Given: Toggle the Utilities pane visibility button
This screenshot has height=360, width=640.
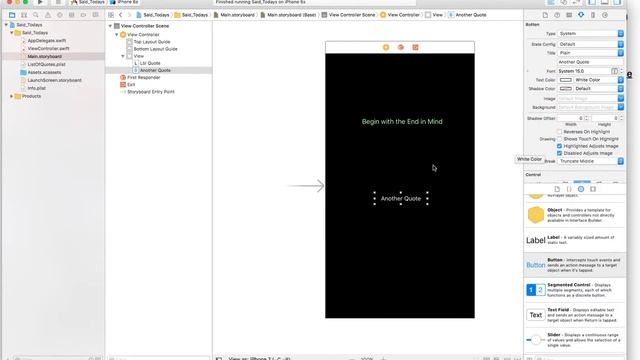Looking at the screenshot, I should 617,2.
